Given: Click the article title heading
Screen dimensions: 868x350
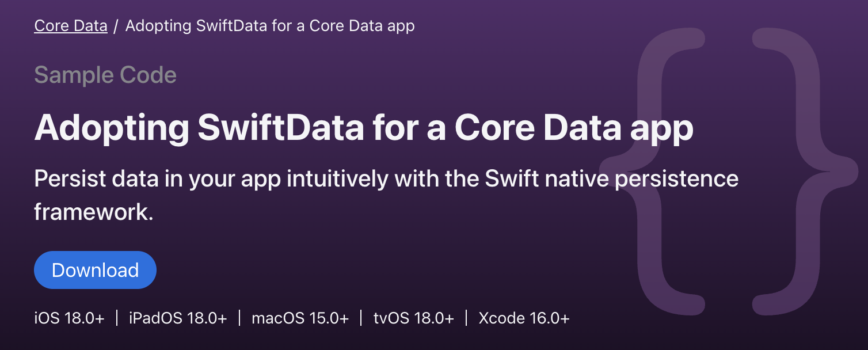Looking at the screenshot, I should pyautogui.click(x=364, y=128).
